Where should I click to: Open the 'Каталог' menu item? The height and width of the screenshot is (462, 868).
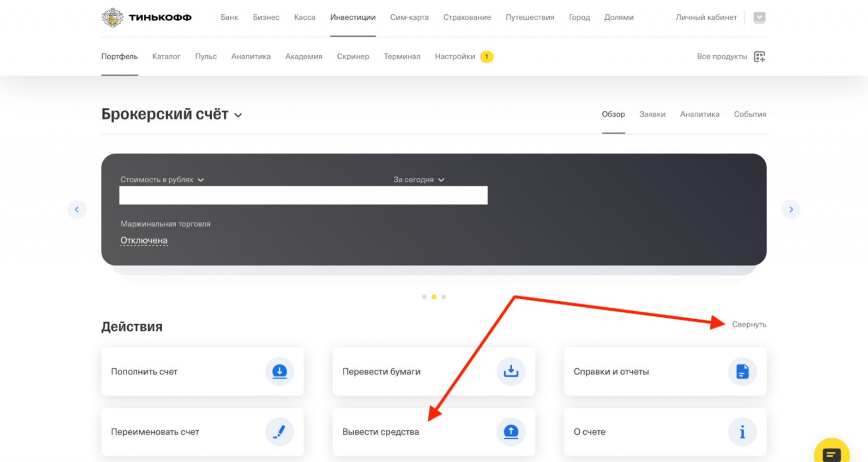(166, 56)
